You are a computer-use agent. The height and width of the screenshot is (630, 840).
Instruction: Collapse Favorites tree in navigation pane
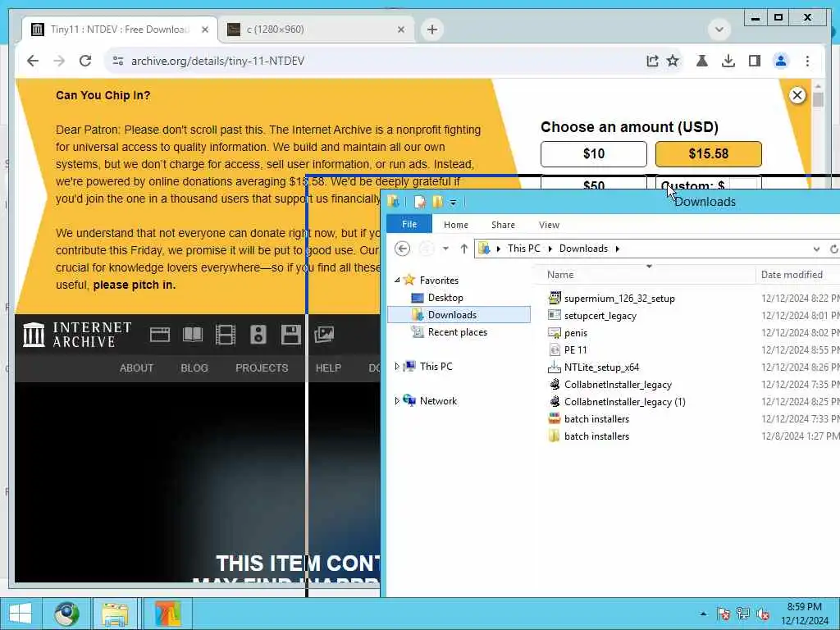pyautogui.click(x=397, y=281)
